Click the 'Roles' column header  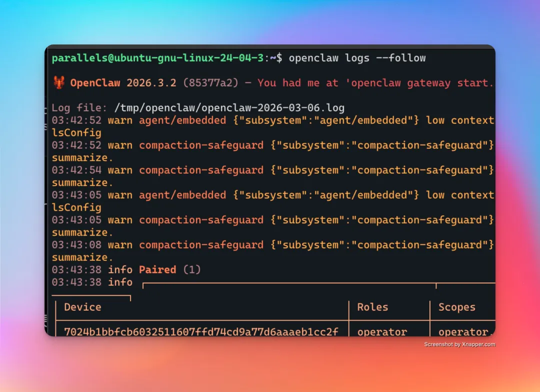click(x=372, y=307)
